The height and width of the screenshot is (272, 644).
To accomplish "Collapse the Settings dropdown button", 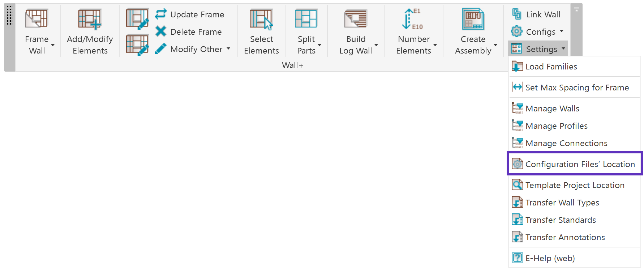I will coord(538,49).
